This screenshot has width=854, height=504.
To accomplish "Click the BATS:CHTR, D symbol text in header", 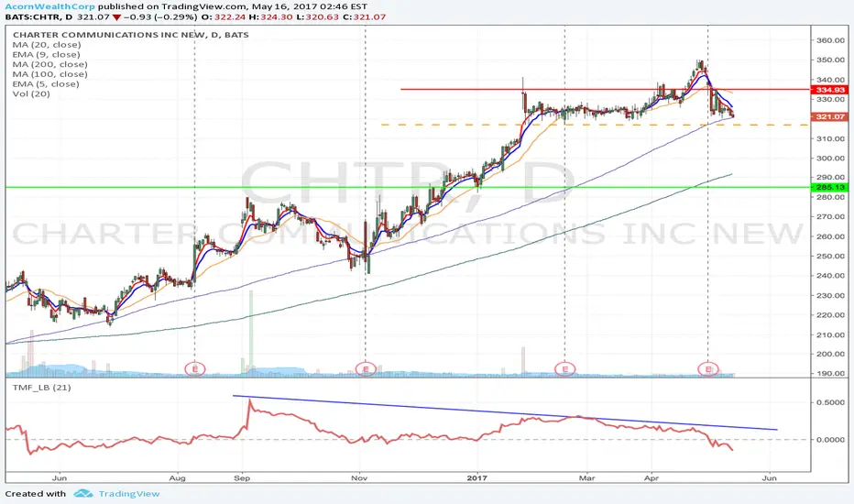I will (x=38, y=16).
